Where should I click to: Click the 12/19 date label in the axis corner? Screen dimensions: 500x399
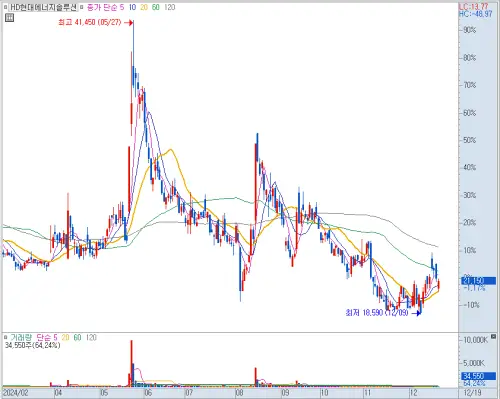click(472, 393)
